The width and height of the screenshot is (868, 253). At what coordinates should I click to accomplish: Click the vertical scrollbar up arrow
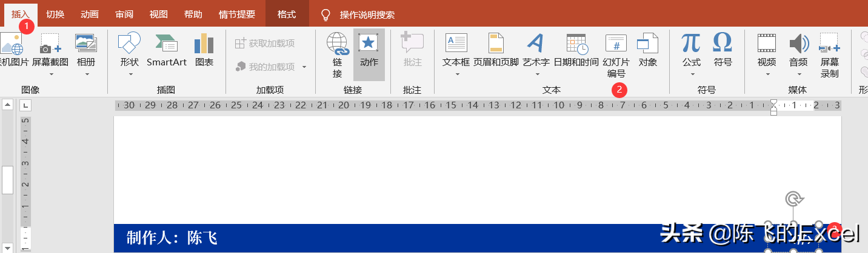click(x=7, y=105)
